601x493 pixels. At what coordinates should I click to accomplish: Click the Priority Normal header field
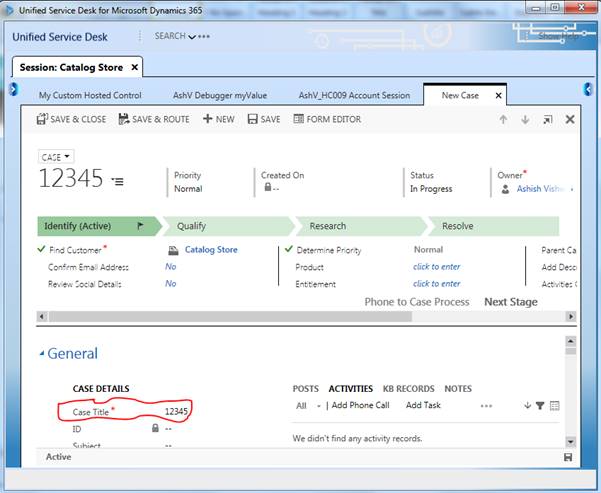(188, 182)
